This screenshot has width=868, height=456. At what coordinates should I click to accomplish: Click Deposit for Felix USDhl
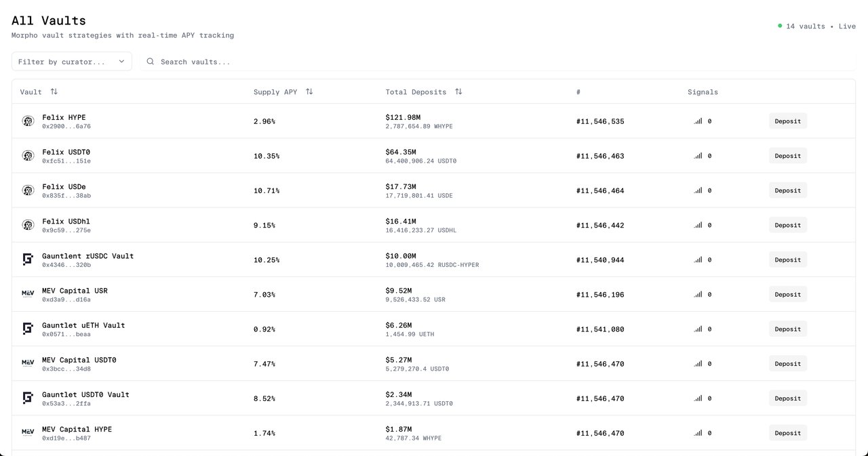click(x=788, y=225)
